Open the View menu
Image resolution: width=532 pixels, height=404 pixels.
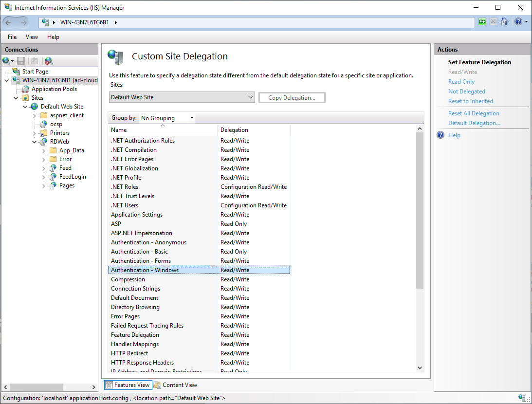[32, 37]
